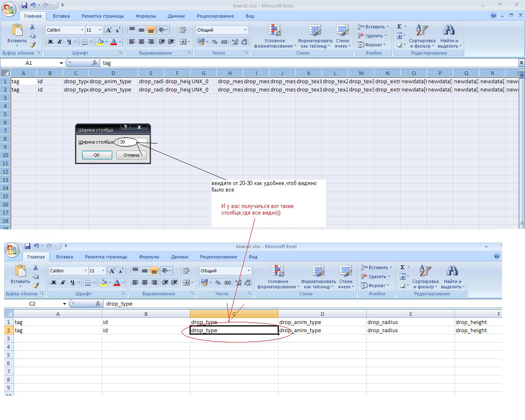
Task: Toggle italic (К) in the upper window
Action: (x=59, y=42)
